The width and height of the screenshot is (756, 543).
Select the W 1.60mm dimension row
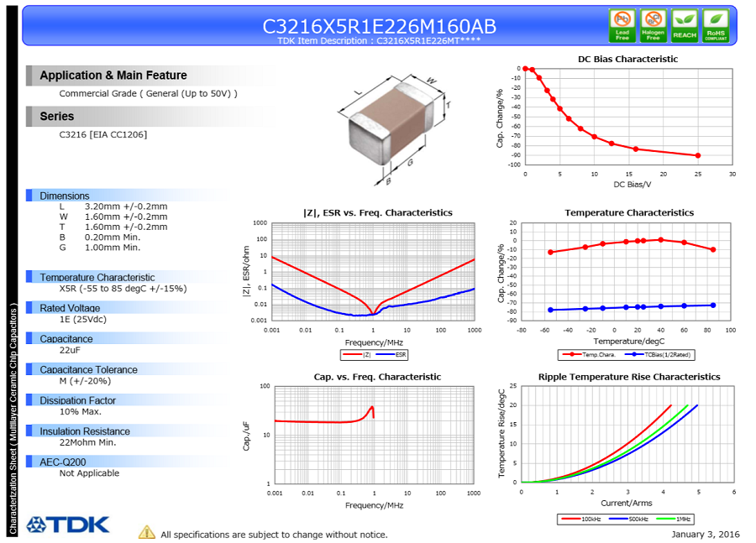coord(113,217)
